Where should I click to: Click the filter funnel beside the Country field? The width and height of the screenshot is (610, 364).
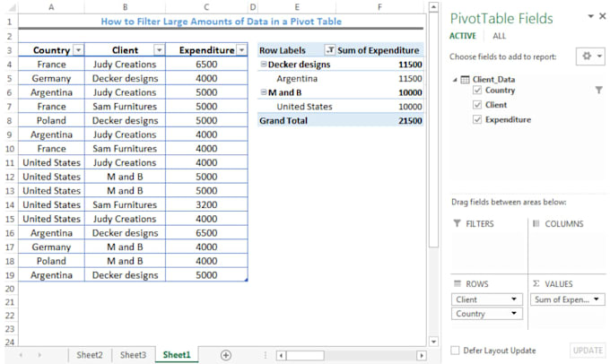pos(598,91)
